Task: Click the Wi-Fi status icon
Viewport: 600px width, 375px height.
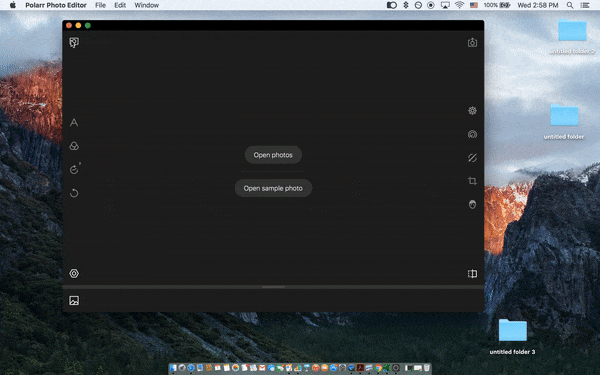Action: pyautogui.click(x=459, y=5)
